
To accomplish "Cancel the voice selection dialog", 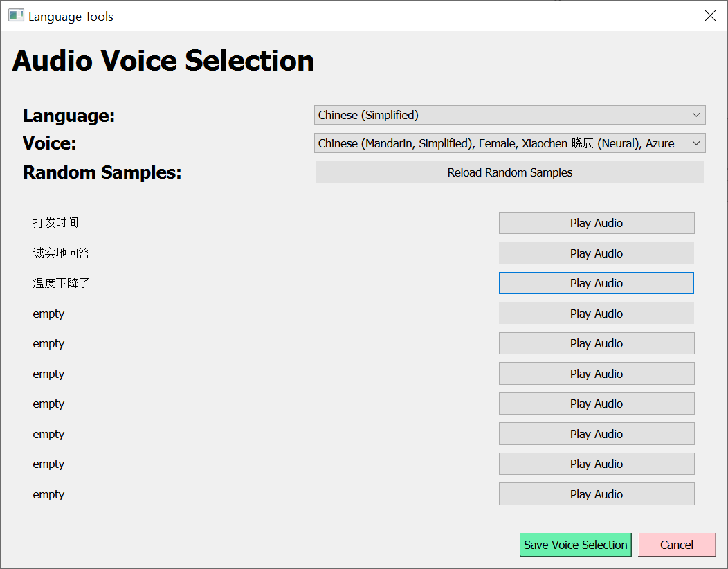I will pos(676,545).
